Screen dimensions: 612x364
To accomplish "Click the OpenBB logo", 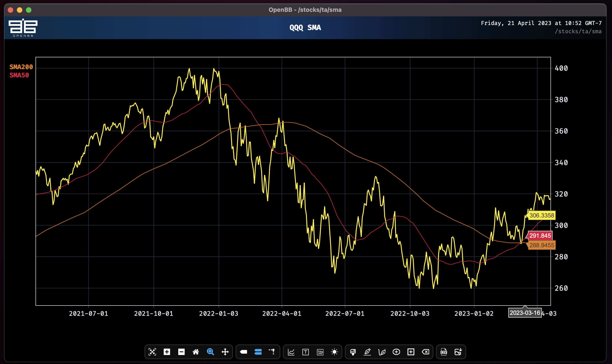I will (x=23, y=28).
